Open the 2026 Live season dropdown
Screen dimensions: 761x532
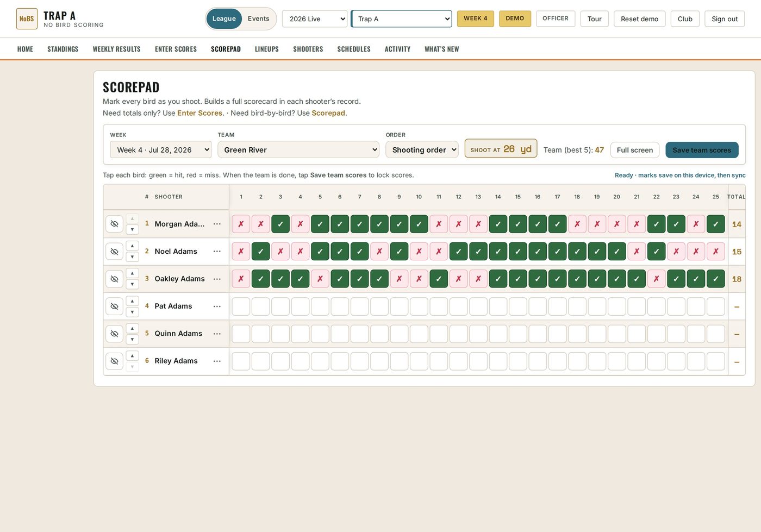[315, 18]
